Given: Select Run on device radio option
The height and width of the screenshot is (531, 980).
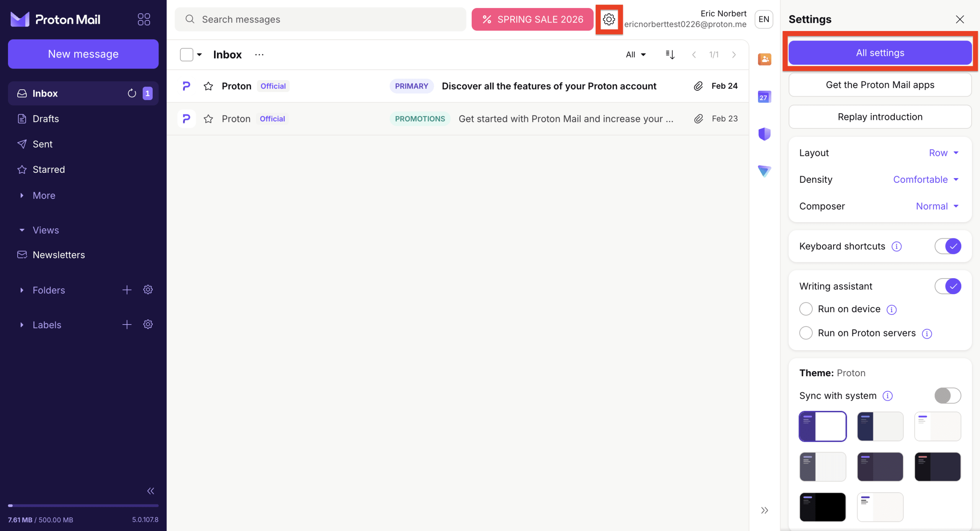Looking at the screenshot, I should pyautogui.click(x=806, y=309).
